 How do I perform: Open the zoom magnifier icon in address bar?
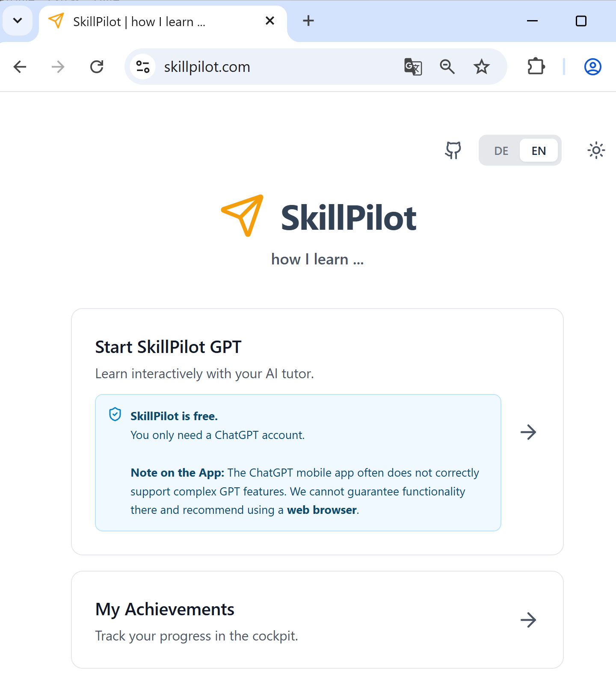(x=447, y=67)
